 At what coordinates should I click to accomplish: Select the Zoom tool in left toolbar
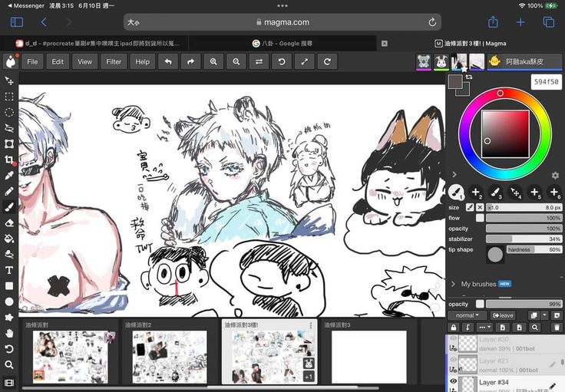[9, 364]
